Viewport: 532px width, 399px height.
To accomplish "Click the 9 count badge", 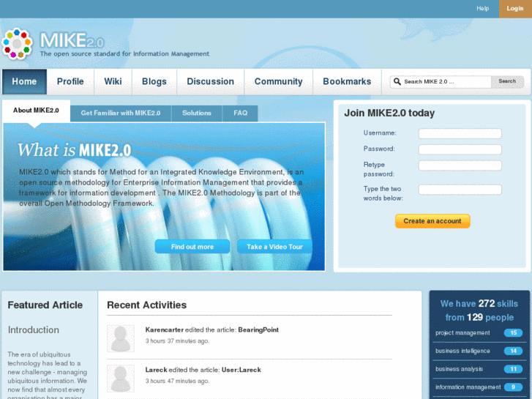I will 513,387.
